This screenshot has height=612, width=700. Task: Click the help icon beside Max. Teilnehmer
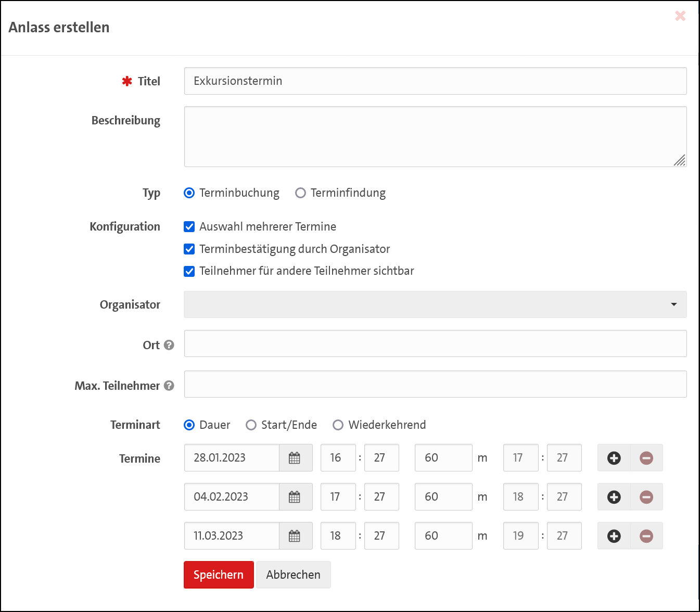coord(169,386)
